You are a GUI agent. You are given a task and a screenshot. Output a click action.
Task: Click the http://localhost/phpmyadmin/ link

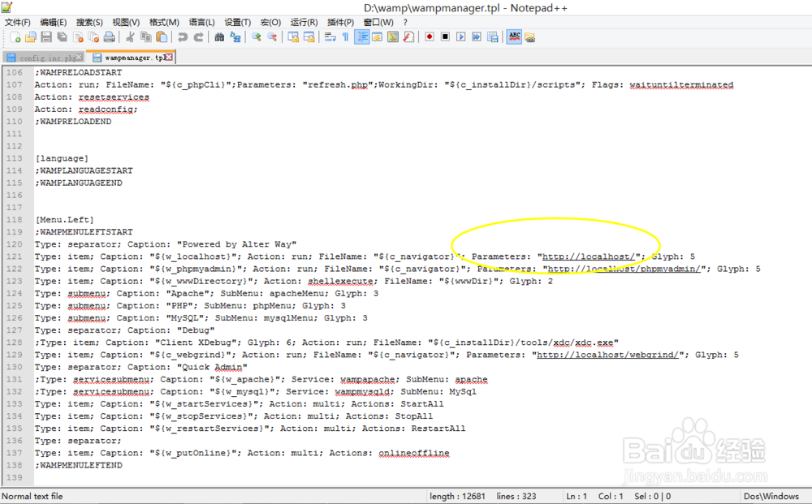(x=624, y=269)
